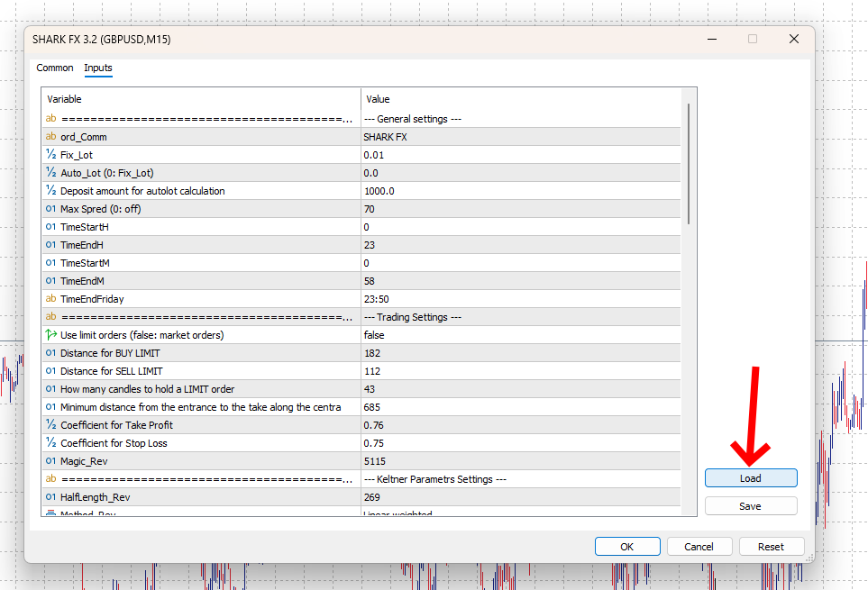Edit the TimeEndFriday value 23:50

[521, 299]
